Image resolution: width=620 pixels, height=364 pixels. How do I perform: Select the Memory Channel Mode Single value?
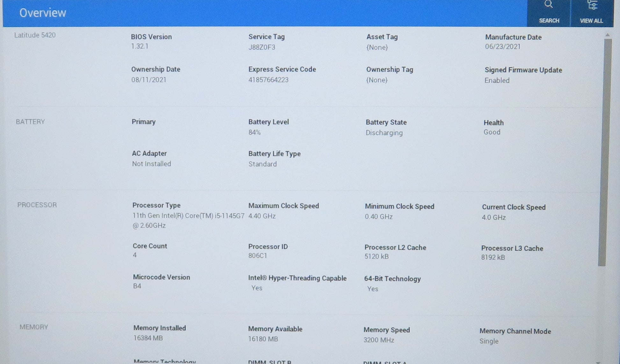488,341
